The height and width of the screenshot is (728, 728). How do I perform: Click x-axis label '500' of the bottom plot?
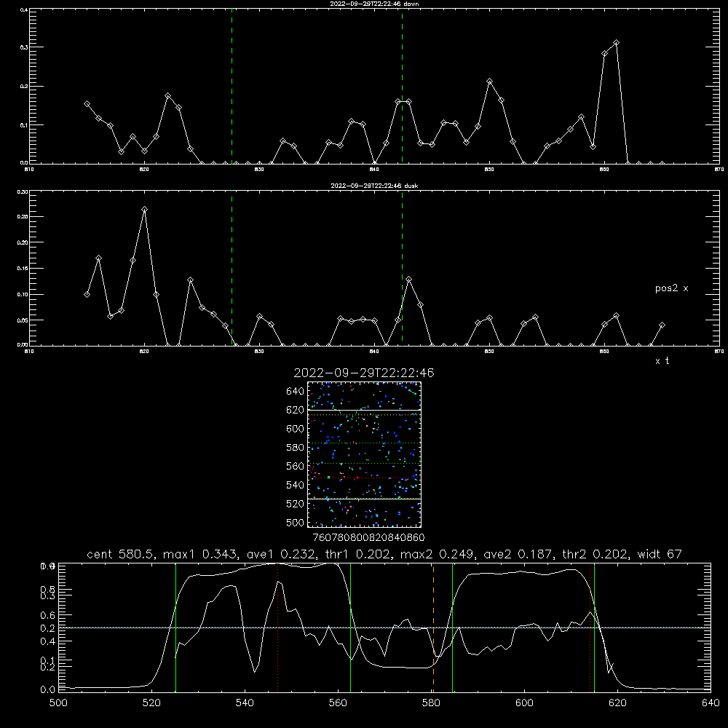[58, 703]
